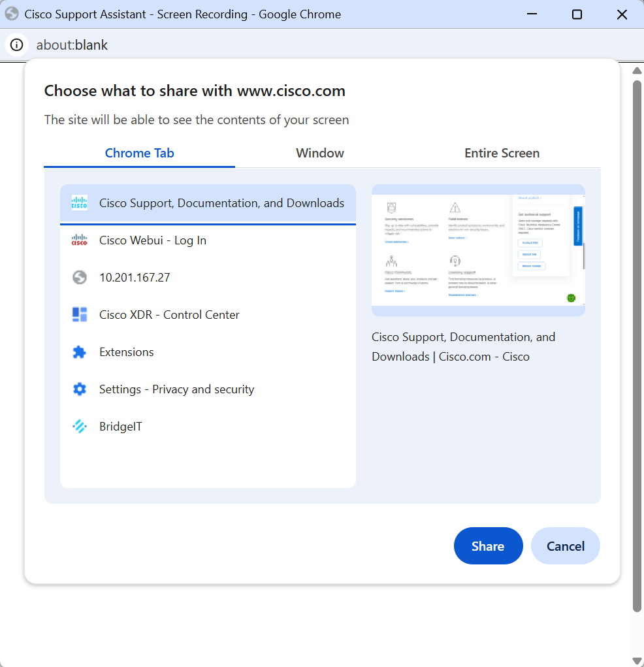Select the BridgeIT tab entry

click(208, 426)
